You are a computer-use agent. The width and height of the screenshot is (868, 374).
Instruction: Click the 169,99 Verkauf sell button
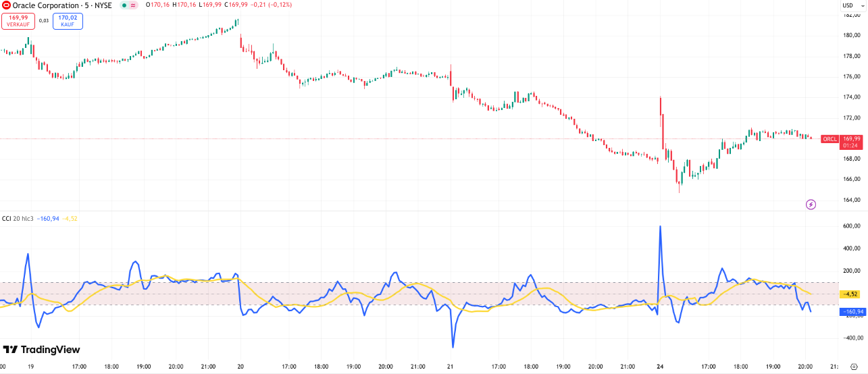[18, 21]
